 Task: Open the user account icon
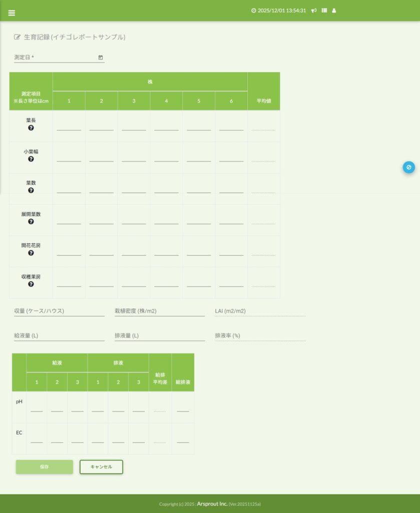coord(334,11)
